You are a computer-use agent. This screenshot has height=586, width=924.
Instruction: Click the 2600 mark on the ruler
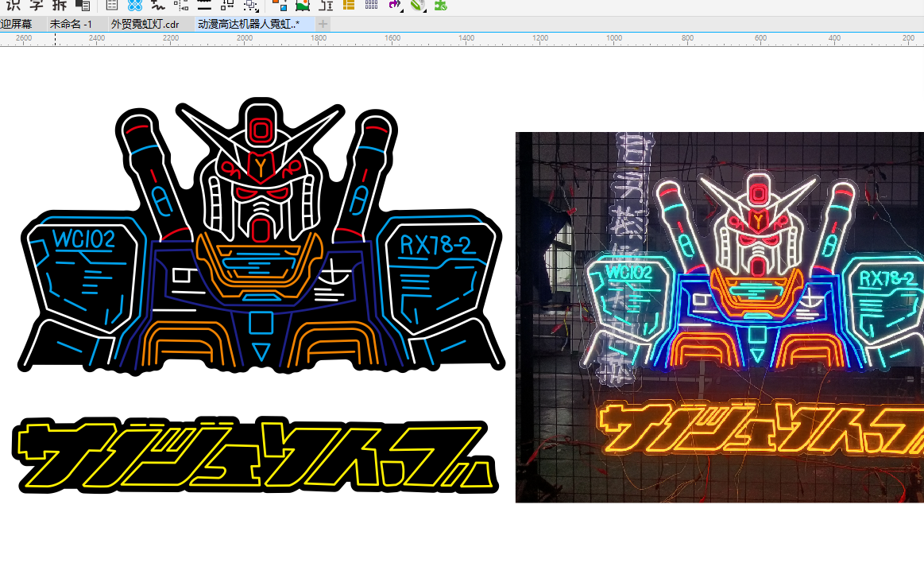pyautogui.click(x=24, y=37)
